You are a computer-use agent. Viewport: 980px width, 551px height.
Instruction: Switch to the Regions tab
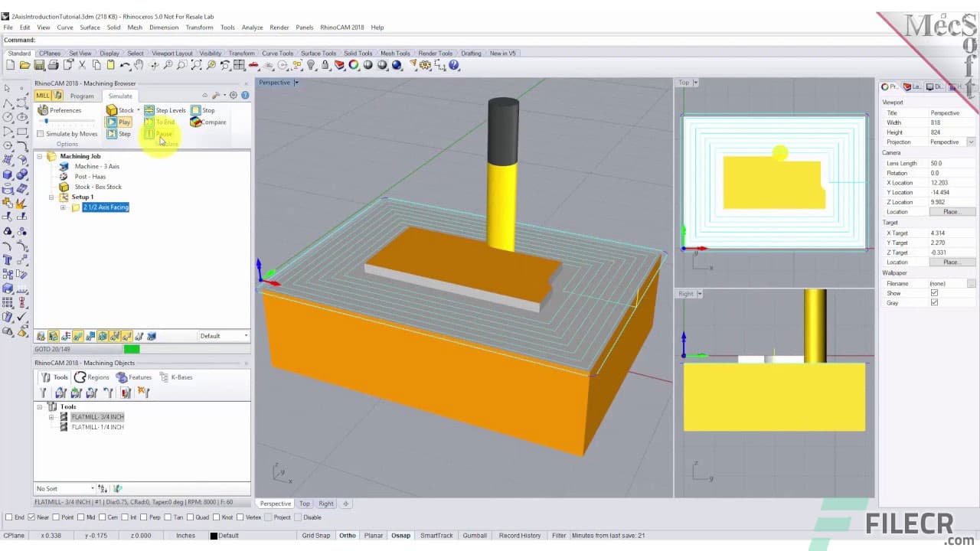coord(92,377)
